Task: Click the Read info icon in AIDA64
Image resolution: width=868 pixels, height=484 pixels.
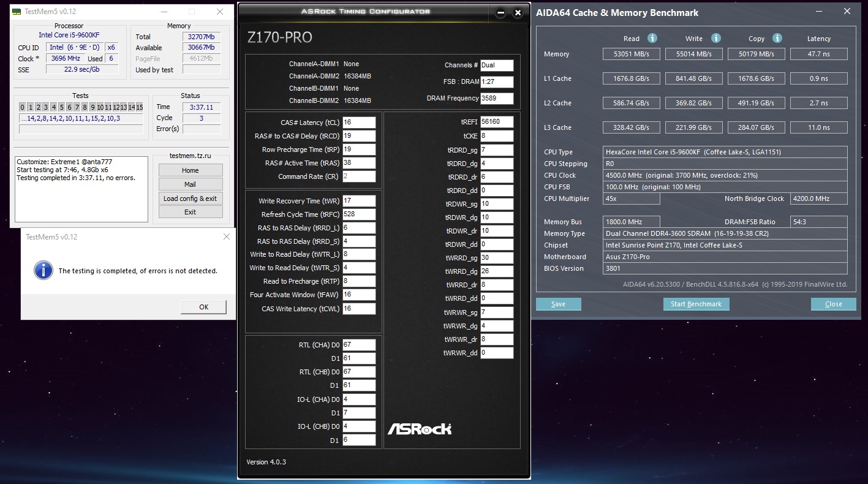Action: click(652, 38)
